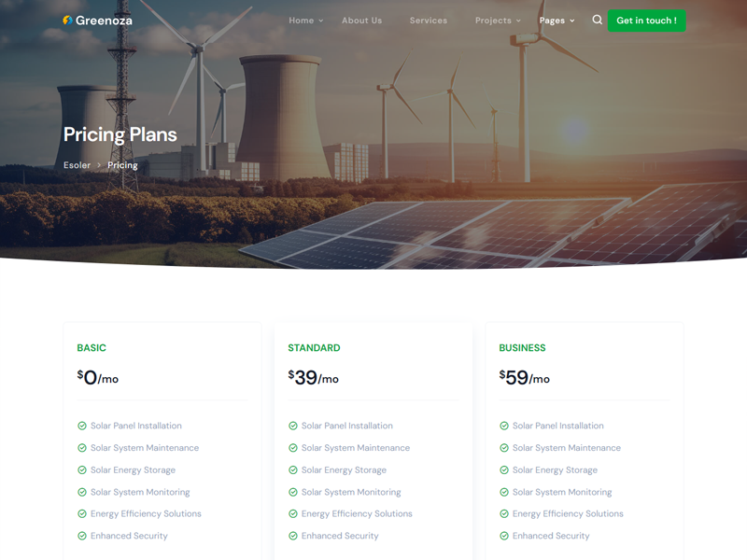
Task: Click check icon for Basic Enhanced Security
Action: click(82, 536)
